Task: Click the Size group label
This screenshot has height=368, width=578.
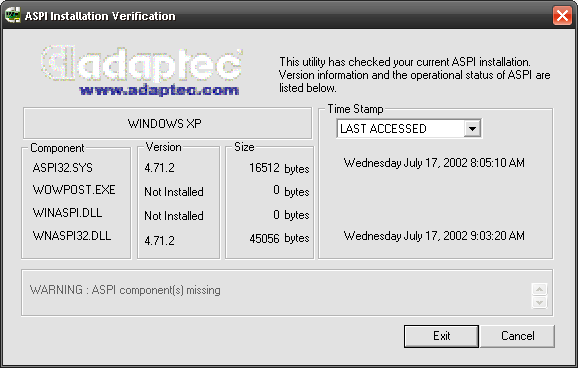Action: point(244,147)
